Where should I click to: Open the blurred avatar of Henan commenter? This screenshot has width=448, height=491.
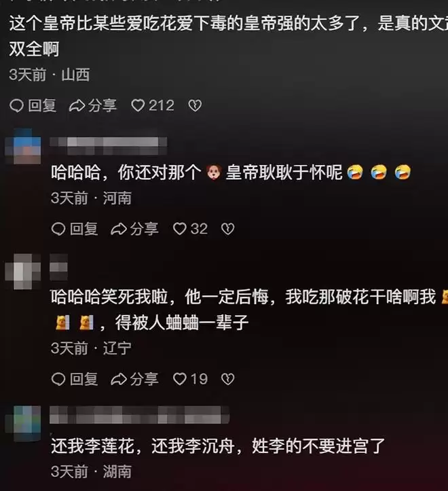click(23, 146)
